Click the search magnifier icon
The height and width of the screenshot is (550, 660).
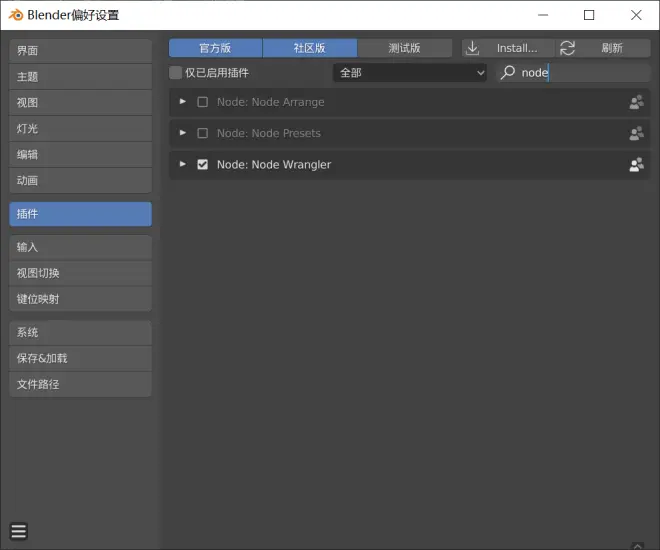508,72
